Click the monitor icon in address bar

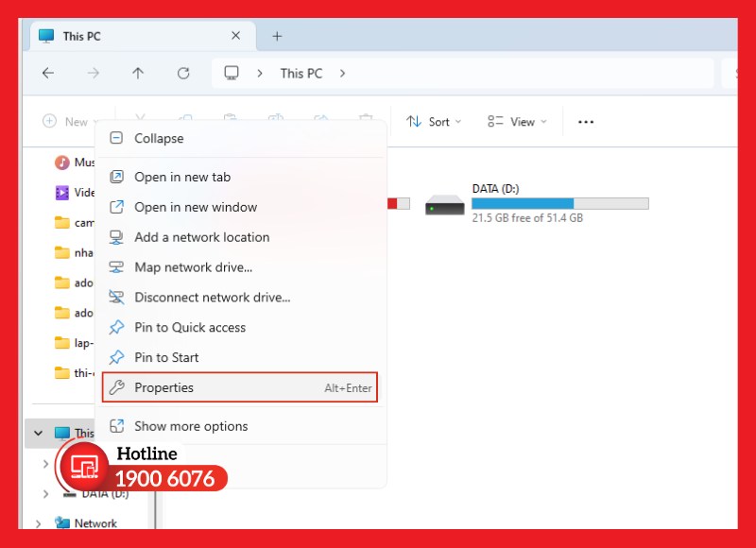tap(232, 74)
